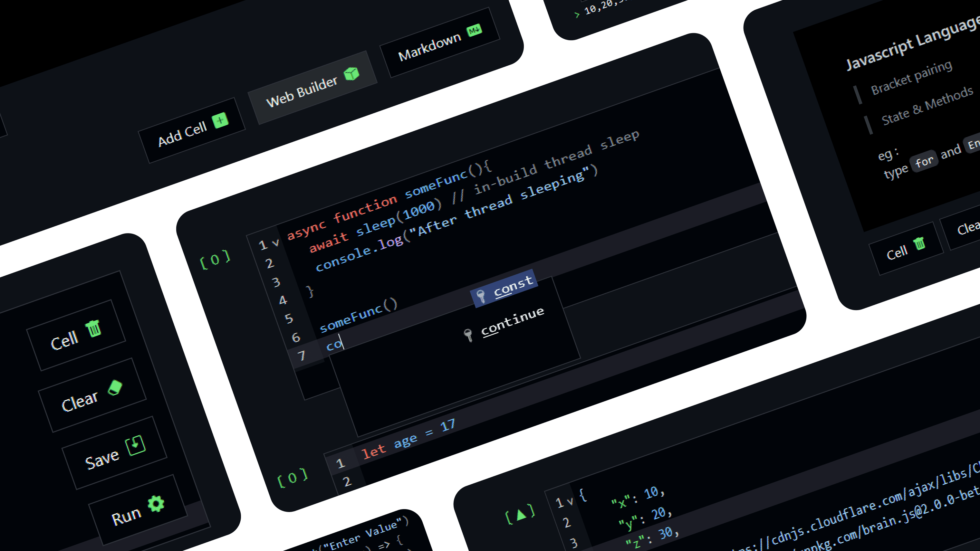
Task: Click the key icon beside continue suggestion
Action: (468, 335)
